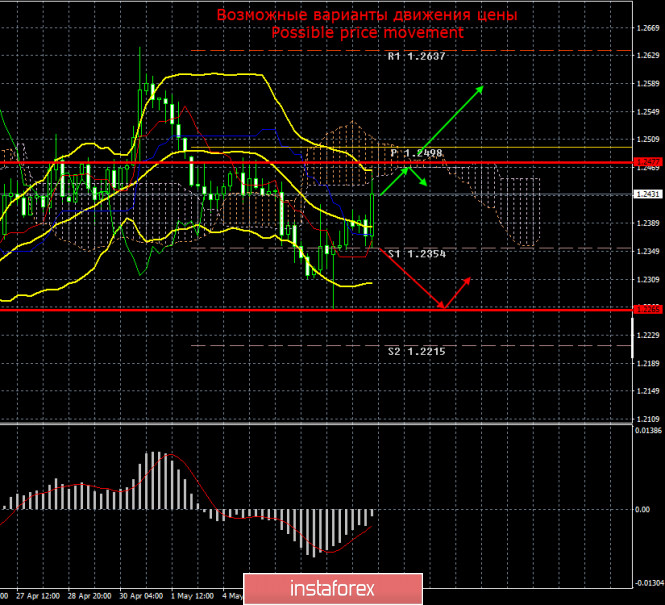Click the 1.2189 price axis value
The image size is (665, 605).
click(x=649, y=363)
